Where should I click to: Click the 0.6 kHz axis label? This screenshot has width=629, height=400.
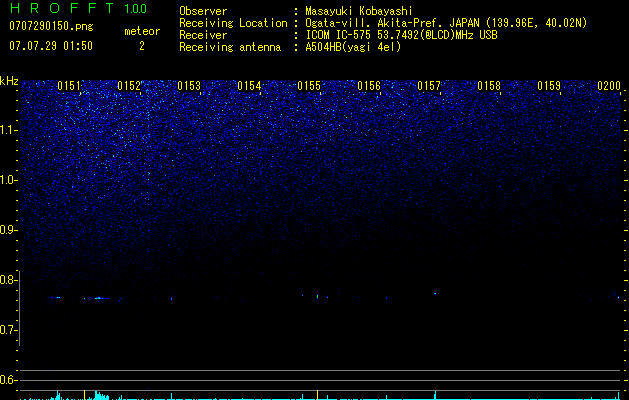[x=9, y=380]
